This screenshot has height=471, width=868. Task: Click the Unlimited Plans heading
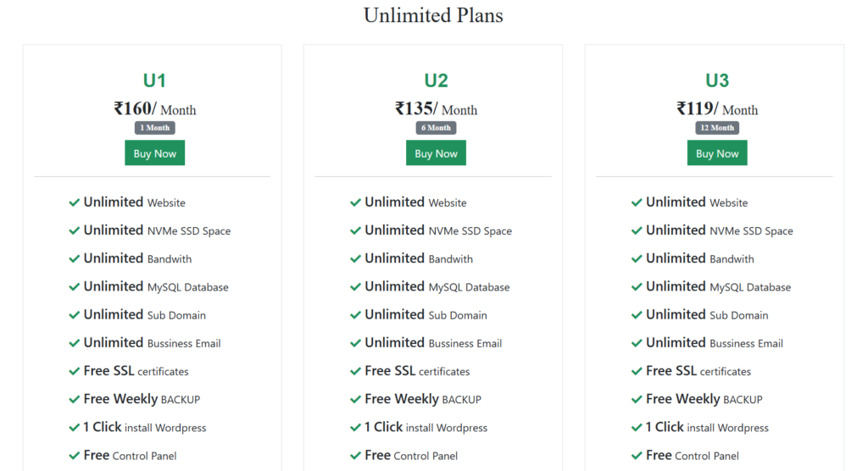[x=433, y=15]
